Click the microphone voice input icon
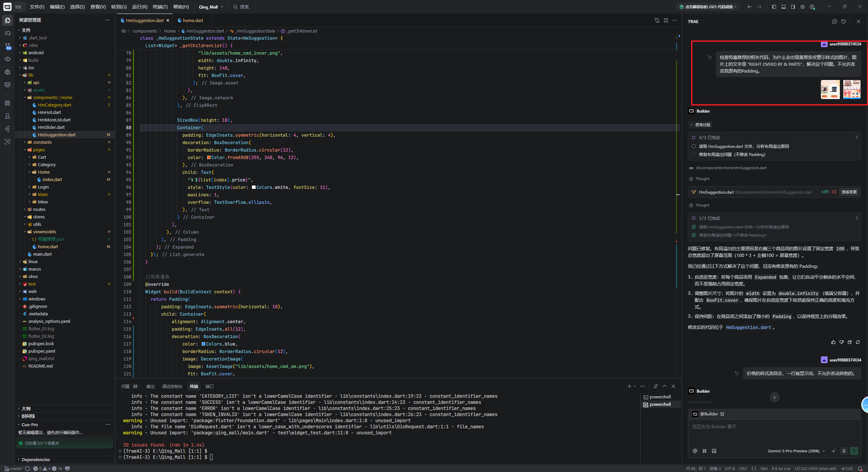The width and height of the screenshot is (868, 472). click(x=844, y=451)
